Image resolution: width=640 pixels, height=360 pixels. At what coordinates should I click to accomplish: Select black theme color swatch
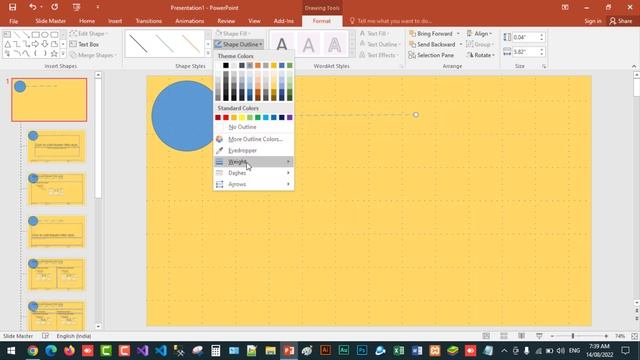tap(226, 65)
